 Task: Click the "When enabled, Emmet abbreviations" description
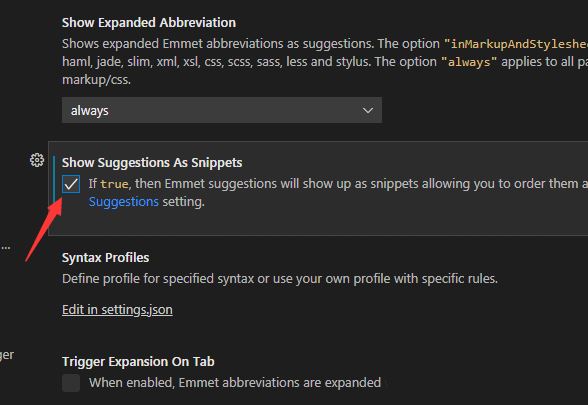click(235, 382)
